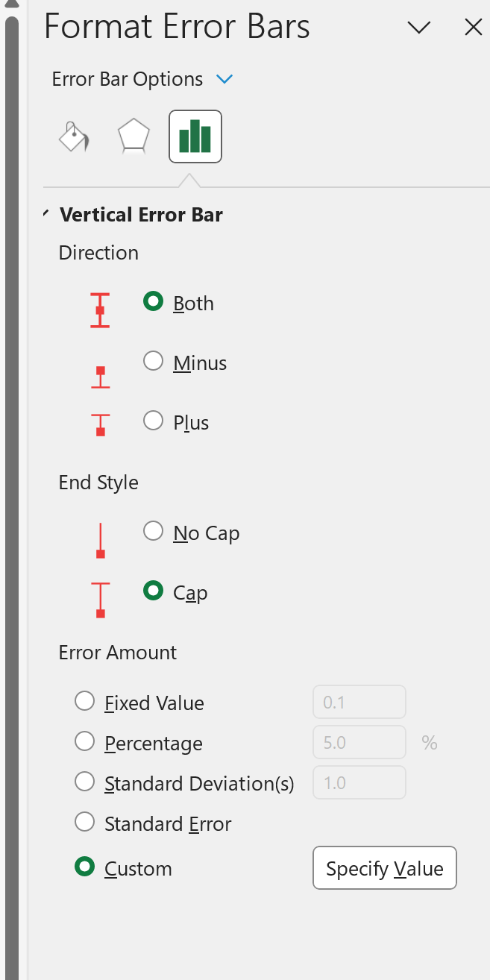Click the No Cap end style icon
The height and width of the screenshot is (980, 490).
[x=100, y=538]
